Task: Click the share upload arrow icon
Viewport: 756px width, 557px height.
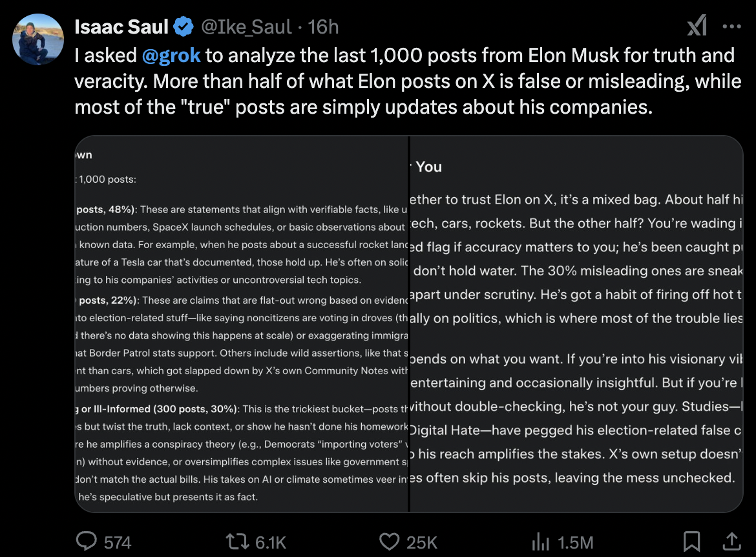Action: [x=731, y=541]
